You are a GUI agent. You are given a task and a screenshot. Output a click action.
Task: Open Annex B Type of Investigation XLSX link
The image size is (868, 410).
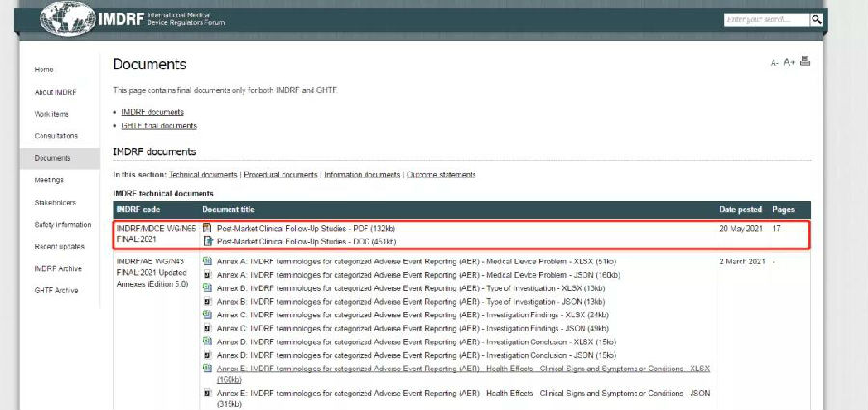click(x=411, y=288)
